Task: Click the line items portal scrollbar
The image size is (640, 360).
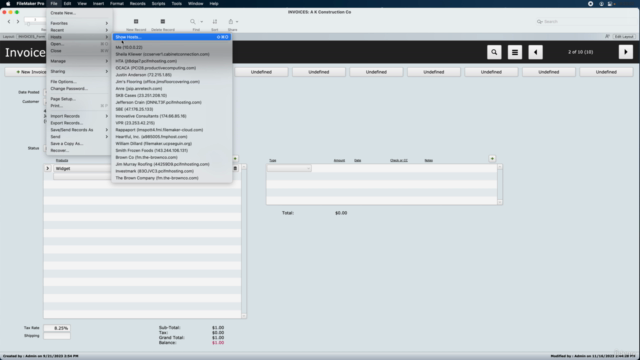Action: coord(244,241)
